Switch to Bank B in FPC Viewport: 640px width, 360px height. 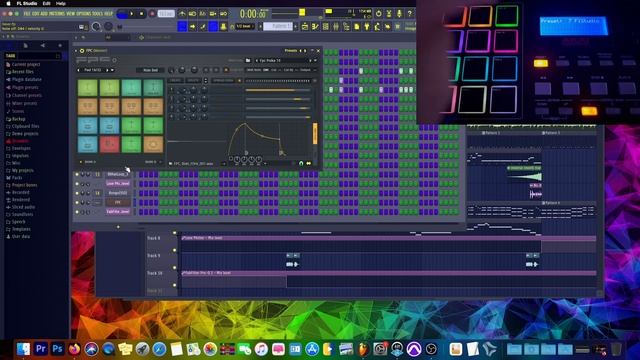pyautogui.click(x=151, y=162)
